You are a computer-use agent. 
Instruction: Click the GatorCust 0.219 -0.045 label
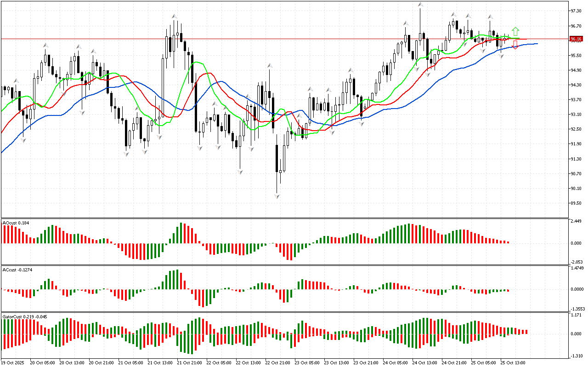coord(25,316)
